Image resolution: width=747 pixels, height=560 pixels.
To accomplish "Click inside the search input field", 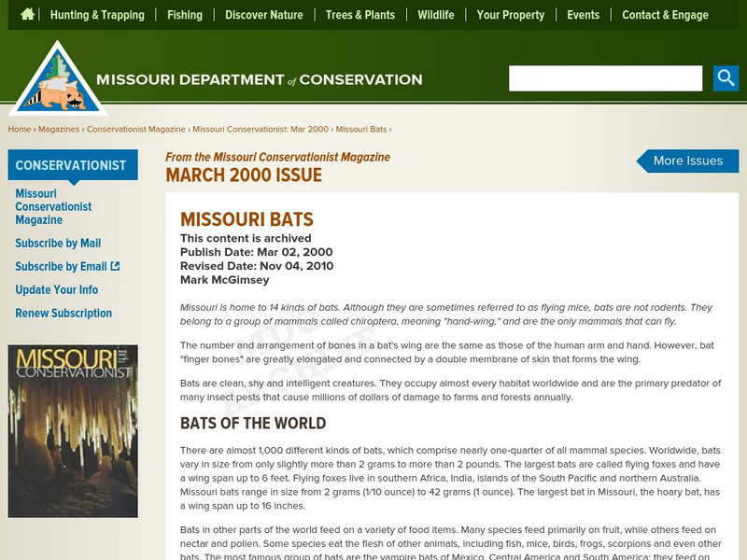I will 605,78.
